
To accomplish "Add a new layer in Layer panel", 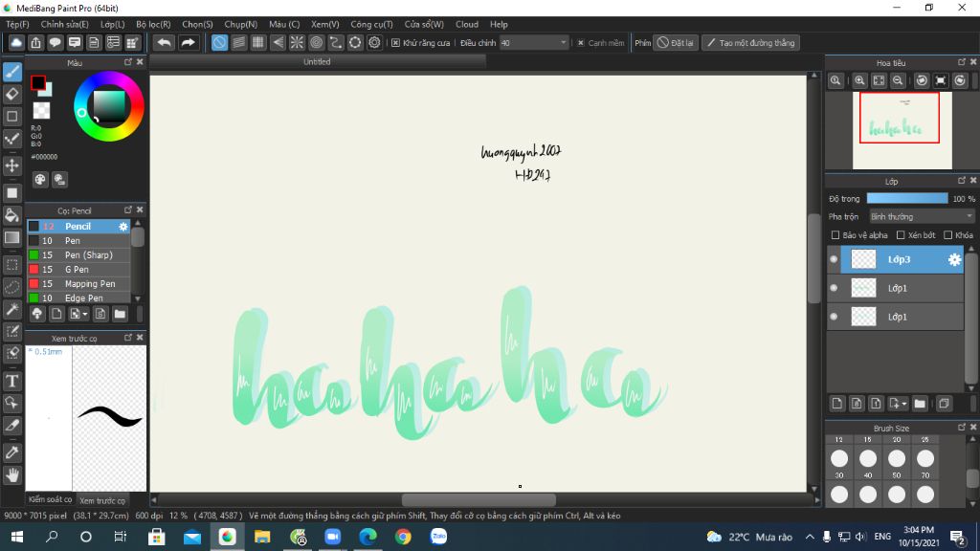I will pyautogui.click(x=836, y=404).
